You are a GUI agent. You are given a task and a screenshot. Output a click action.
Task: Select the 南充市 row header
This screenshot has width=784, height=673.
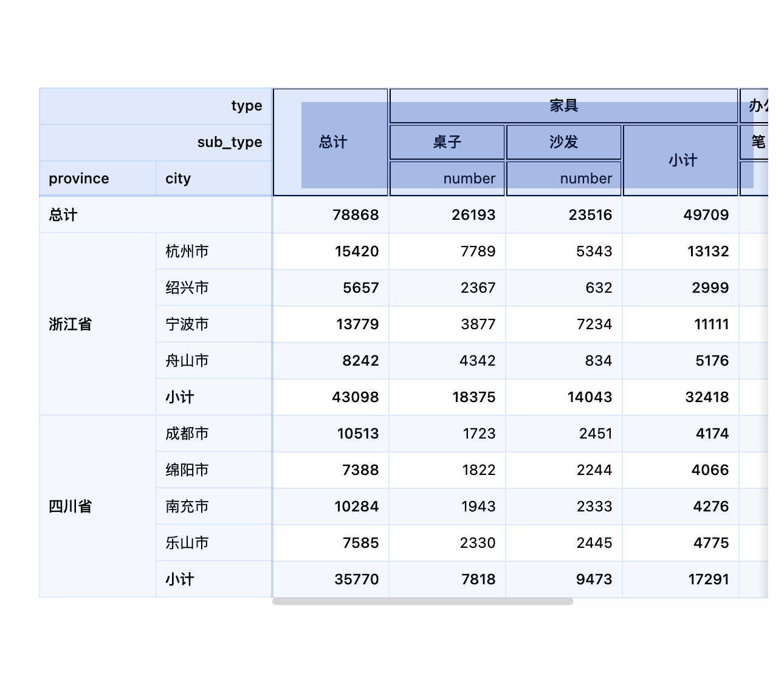(x=214, y=507)
